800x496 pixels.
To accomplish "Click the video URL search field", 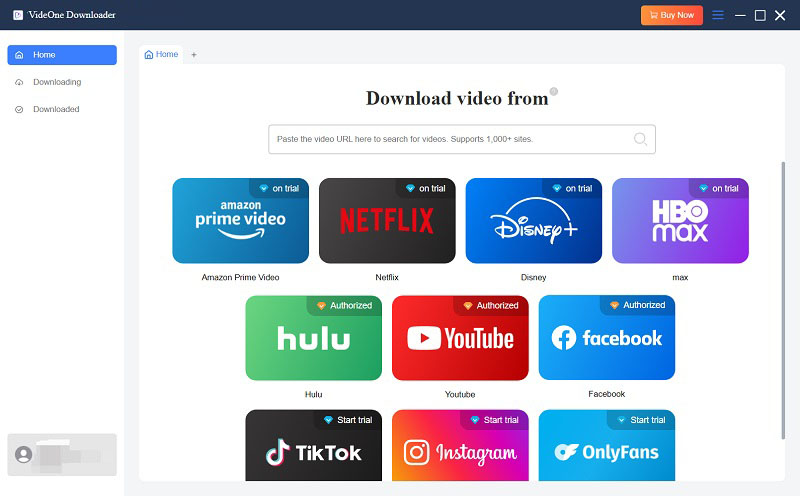I will tap(450, 139).
